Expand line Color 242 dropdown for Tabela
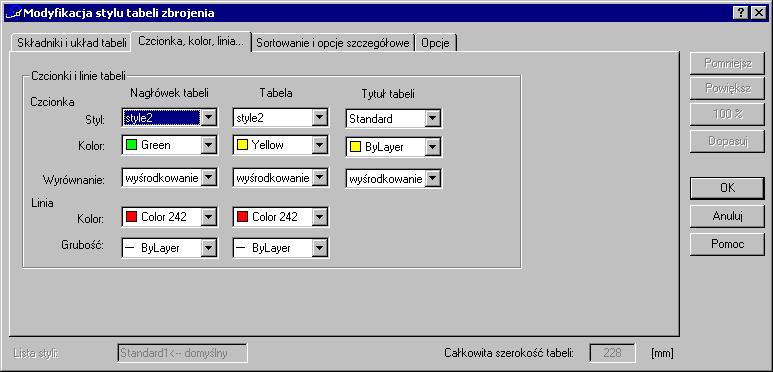773x372 pixels. pyautogui.click(x=319, y=217)
